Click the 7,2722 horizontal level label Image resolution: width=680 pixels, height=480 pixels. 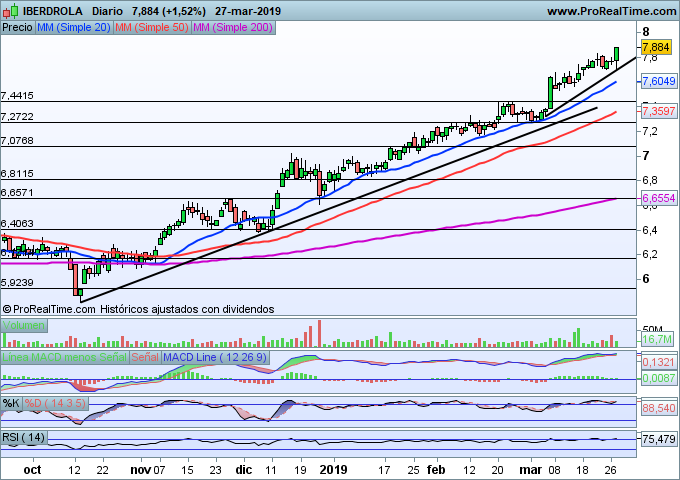(x=17, y=117)
